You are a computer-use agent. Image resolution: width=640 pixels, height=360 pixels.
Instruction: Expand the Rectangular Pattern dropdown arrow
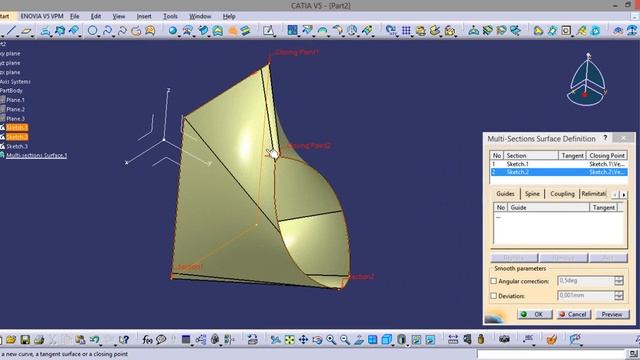click(412, 36)
